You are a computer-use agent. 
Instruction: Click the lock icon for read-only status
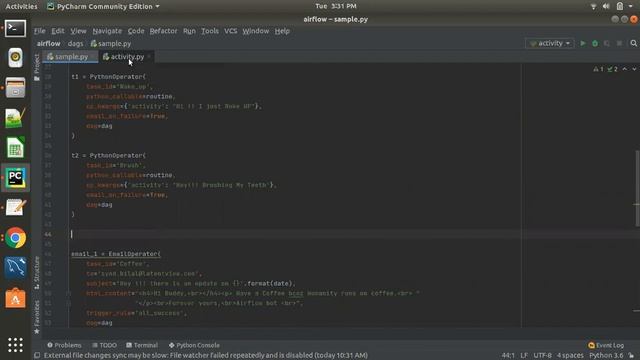631,356
